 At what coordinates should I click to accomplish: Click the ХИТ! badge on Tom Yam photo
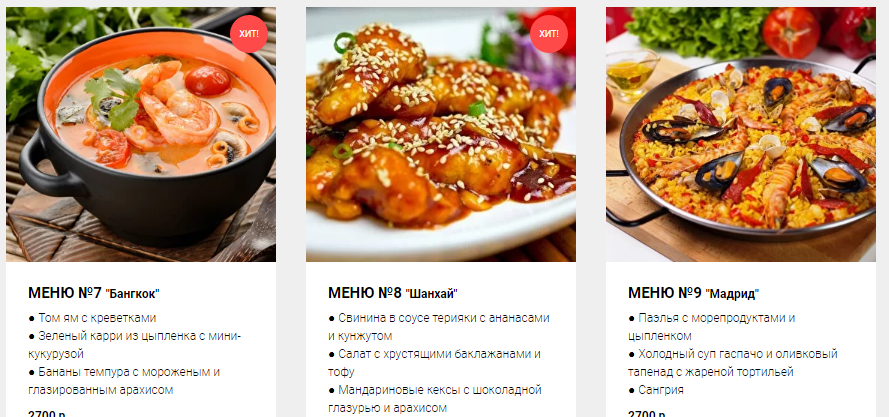(x=249, y=34)
